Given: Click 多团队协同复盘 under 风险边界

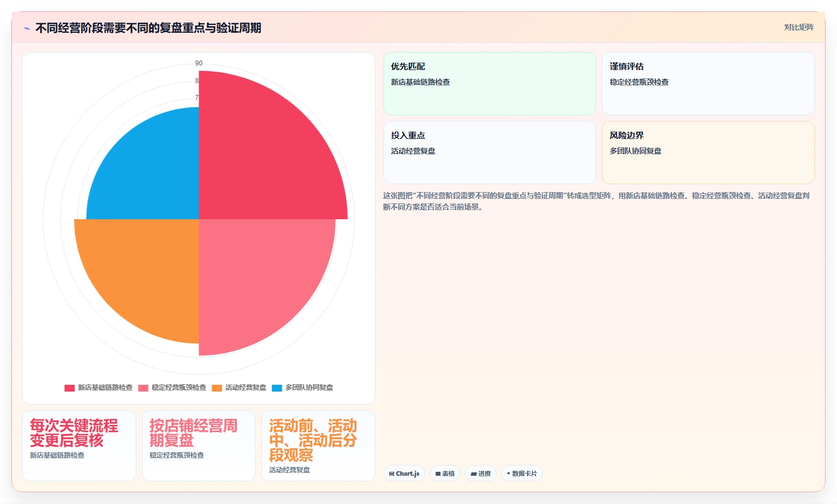Looking at the screenshot, I should click(635, 151).
